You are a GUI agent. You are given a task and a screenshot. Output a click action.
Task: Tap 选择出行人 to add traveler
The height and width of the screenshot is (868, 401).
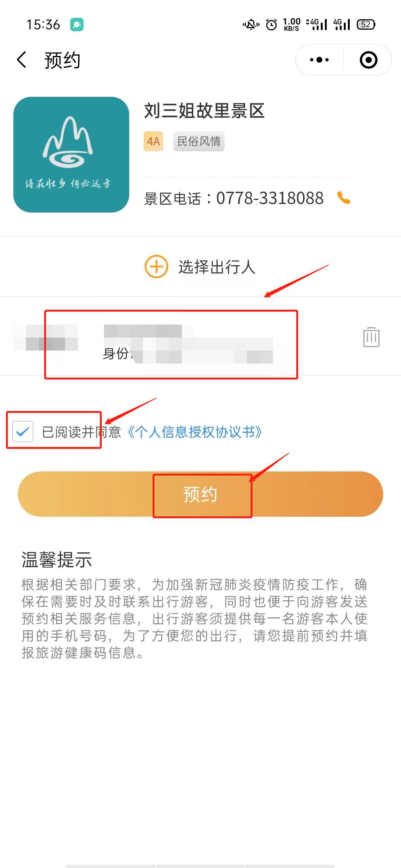coord(217,267)
